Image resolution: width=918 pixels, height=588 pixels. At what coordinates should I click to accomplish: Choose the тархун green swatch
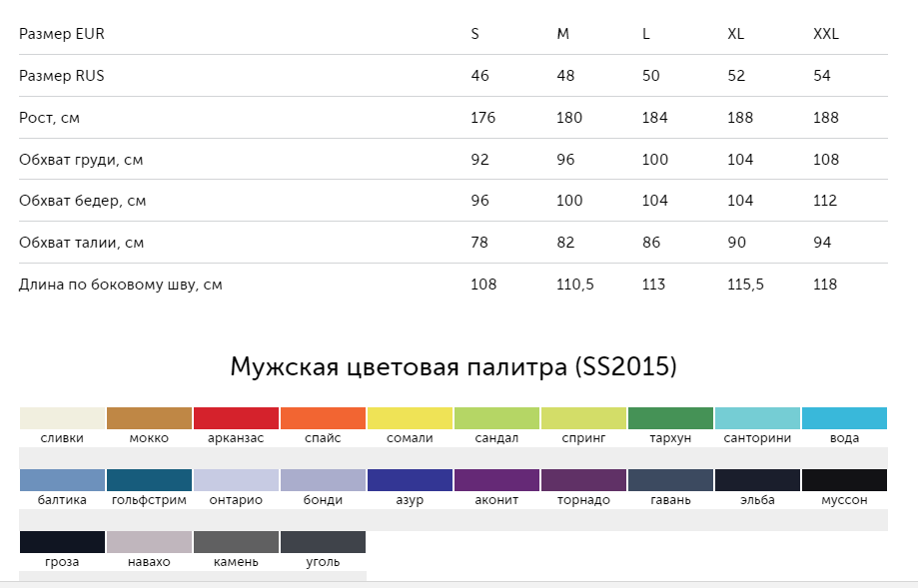click(x=671, y=418)
